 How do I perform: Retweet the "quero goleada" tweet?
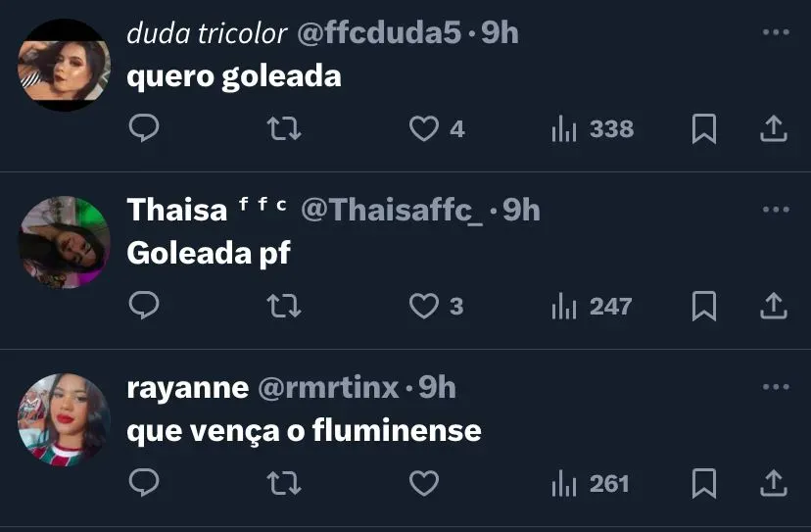click(284, 128)
